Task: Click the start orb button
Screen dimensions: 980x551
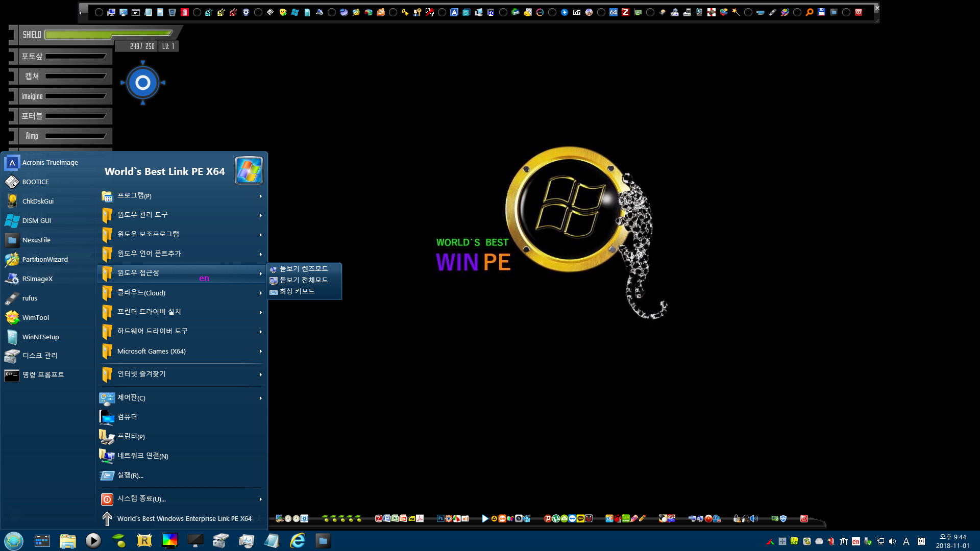Action: click(14, 540)
